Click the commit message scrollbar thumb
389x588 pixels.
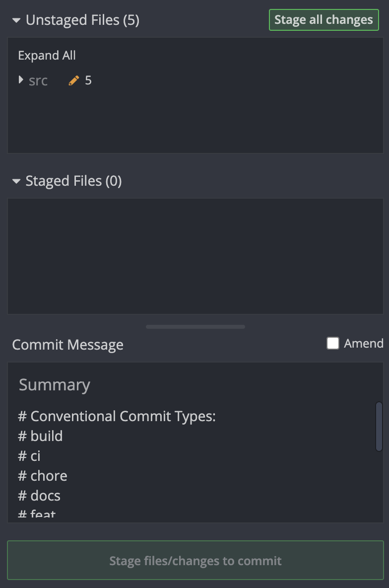click(379, 426)
